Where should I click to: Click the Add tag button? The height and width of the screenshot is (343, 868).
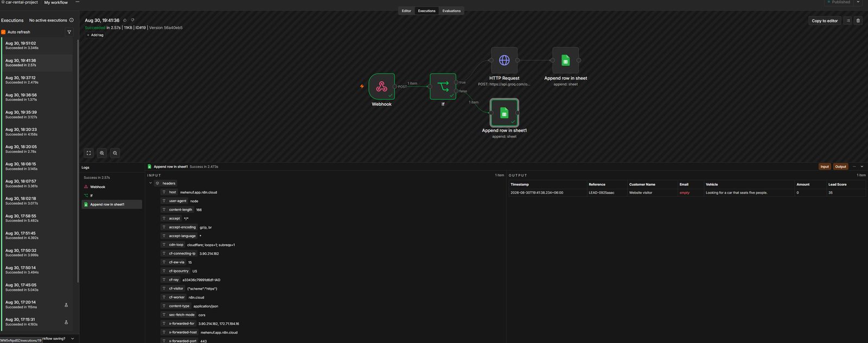(95, 35)
